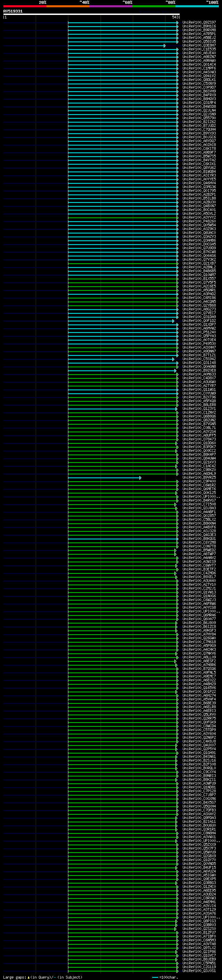Select UniRef100_B5WED2 label
This screenshot has height=980, width=222.
pos(199,550)
